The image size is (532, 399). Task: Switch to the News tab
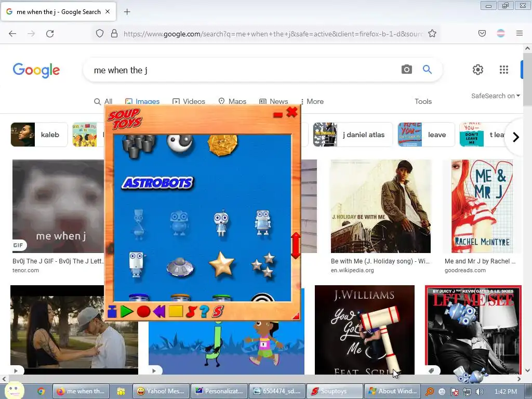pyautogui.click(x=273, y=101)
